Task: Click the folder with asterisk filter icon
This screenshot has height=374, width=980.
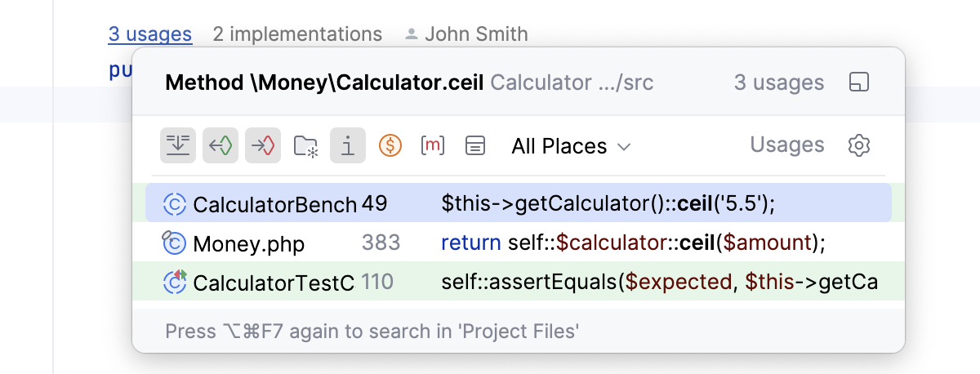Action: tap(305, 146)
